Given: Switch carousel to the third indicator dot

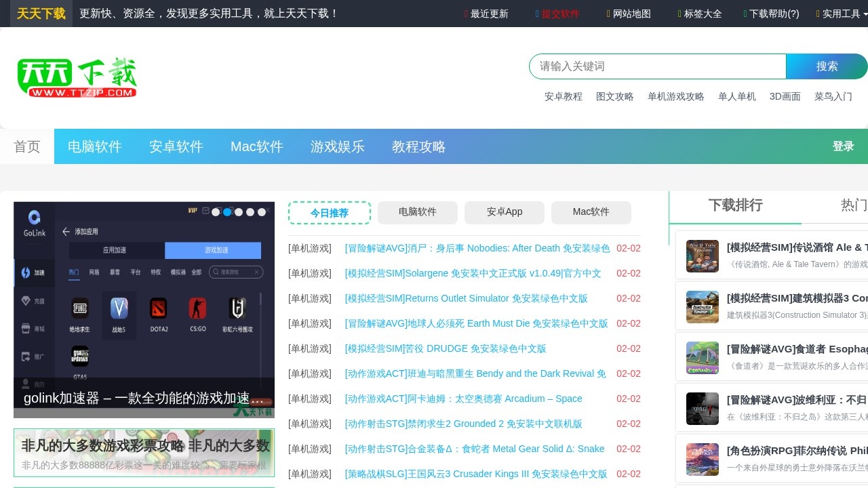Looking at the screenshot, I should 239,212.
